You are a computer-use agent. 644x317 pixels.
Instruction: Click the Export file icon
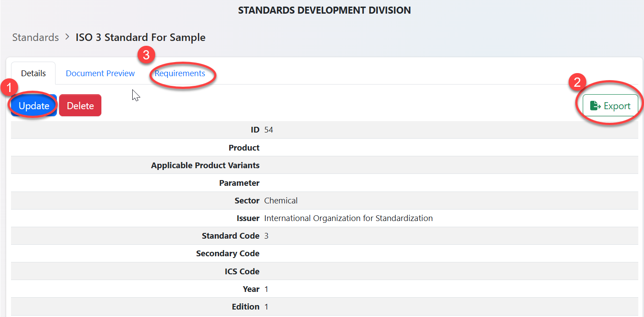point(596,106)
